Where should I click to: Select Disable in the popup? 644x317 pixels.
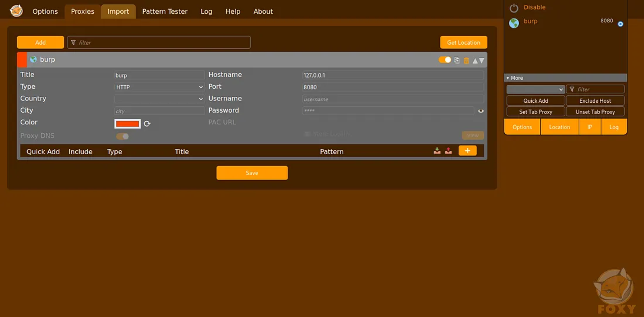coord(535,7)
